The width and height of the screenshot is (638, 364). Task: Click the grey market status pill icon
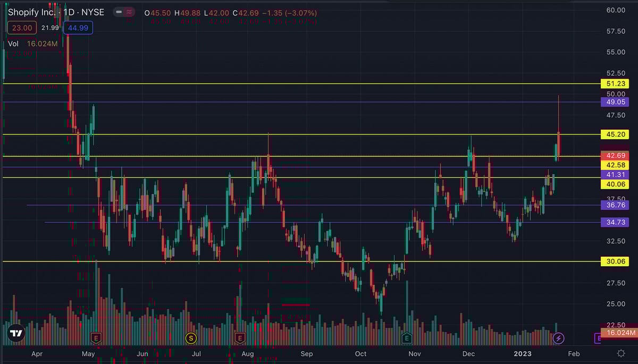click(118, 12)
